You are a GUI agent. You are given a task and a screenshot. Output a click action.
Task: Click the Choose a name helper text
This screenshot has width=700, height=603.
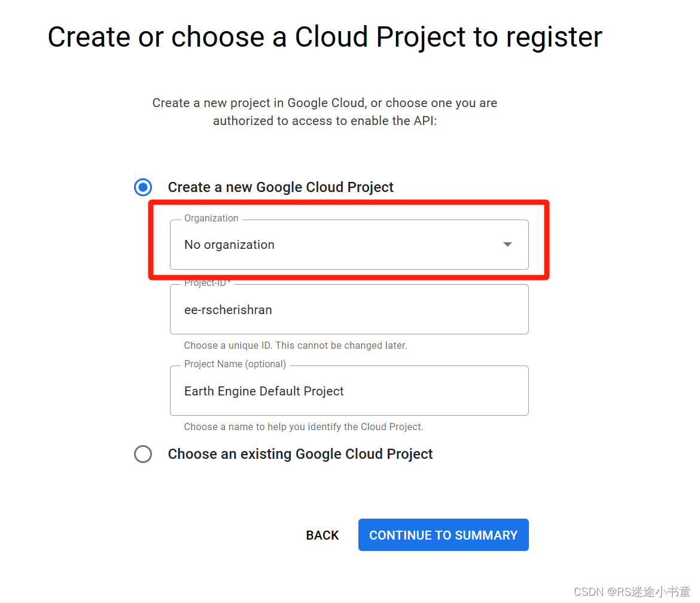coord(303,427)
